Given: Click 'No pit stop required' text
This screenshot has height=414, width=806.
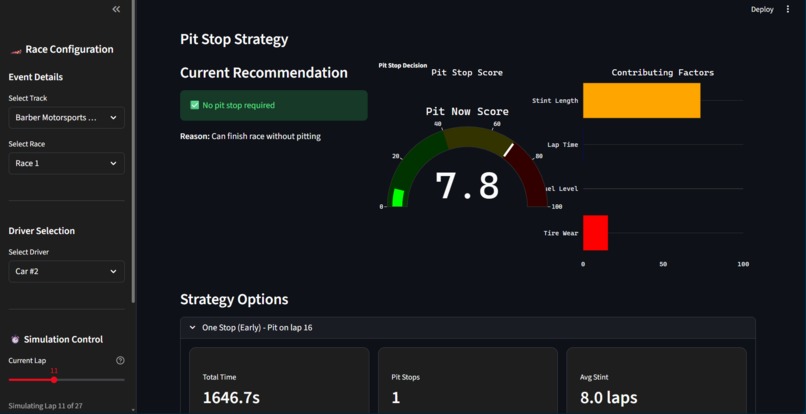Looking at the screenshot, I should point(239,105).
